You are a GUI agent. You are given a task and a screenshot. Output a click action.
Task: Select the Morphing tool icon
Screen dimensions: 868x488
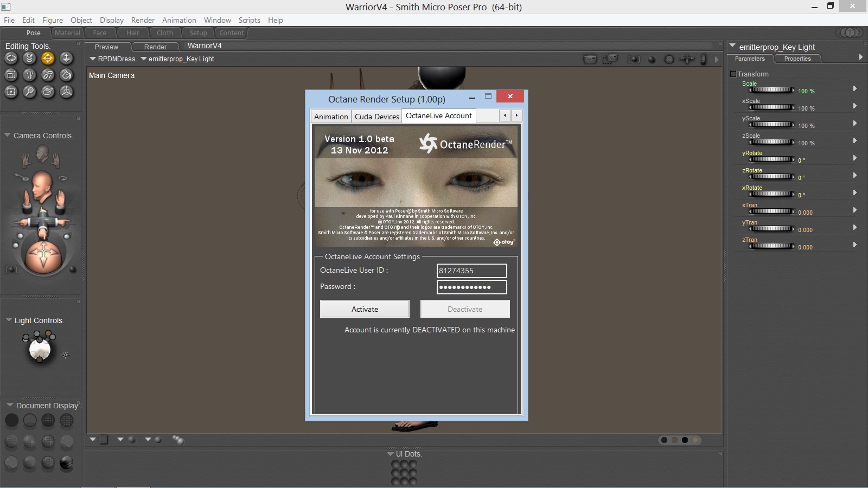point(48,92)
